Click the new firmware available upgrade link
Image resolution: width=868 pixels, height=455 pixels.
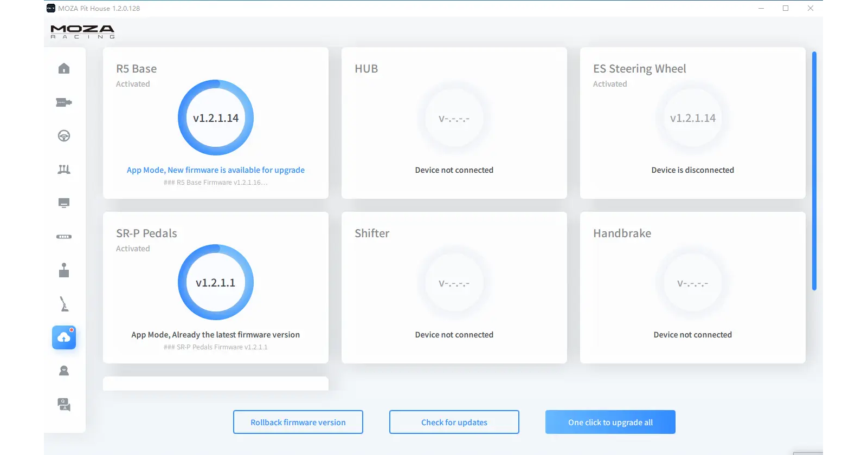[x=215, y=170]
